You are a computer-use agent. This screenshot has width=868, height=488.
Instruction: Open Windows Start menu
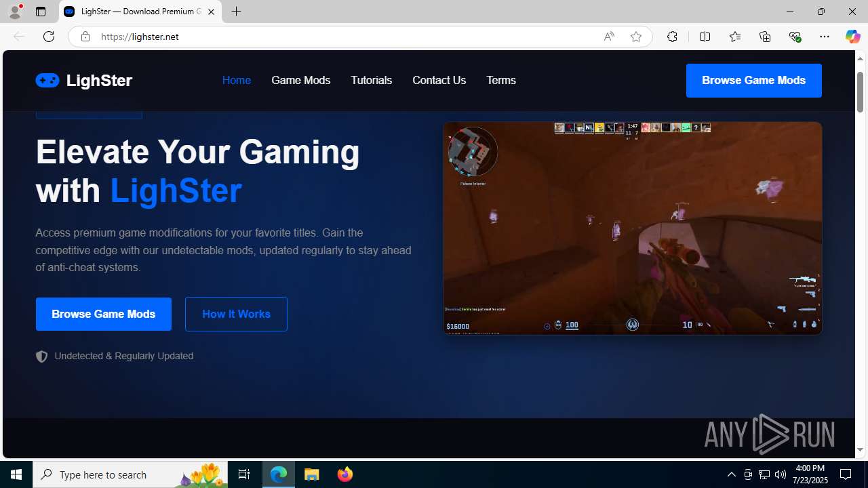(x=16, y=474)
